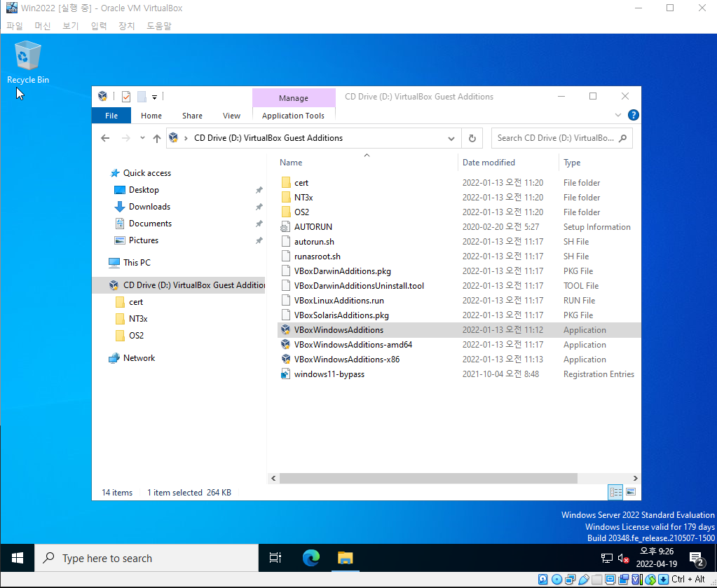Viewport: 717px width, 588px height.
Task: Go back with the Back arrow
Action: [105, 138]
